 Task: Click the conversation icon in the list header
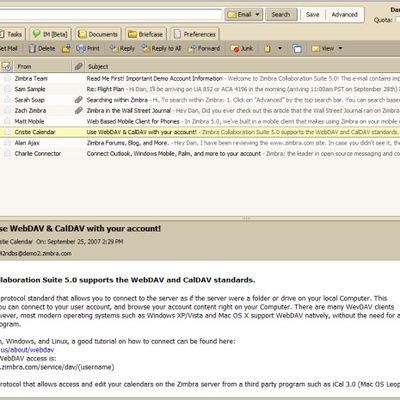click(6, 66)
